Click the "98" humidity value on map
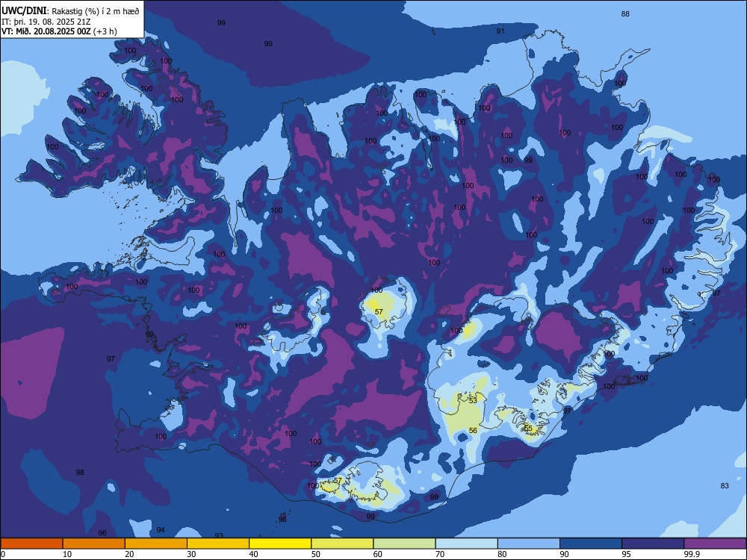Viewport: 747px width, 560px height. coord(80,473)
